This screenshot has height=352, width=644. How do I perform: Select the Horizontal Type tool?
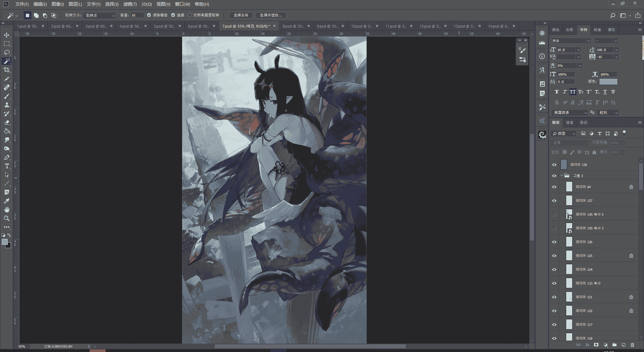pos(7,166)
